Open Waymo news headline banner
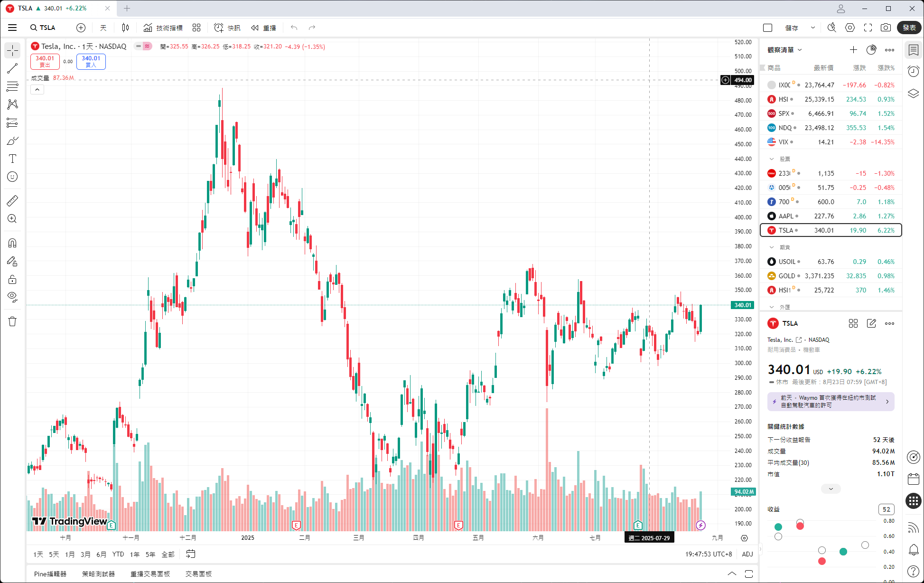Viewport: 924px width, 583px height. tap(831, 401)
